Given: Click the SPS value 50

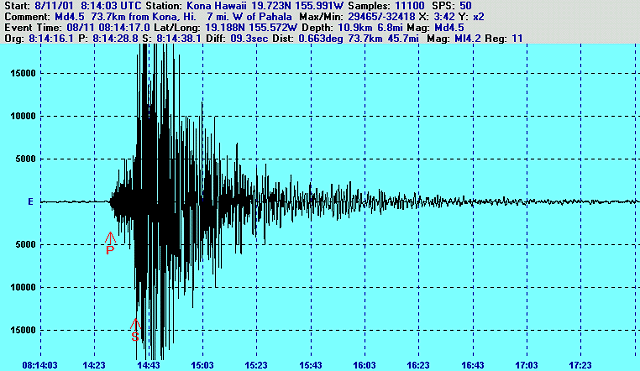Looking at the screenshot, I should [x=465, y=6].
